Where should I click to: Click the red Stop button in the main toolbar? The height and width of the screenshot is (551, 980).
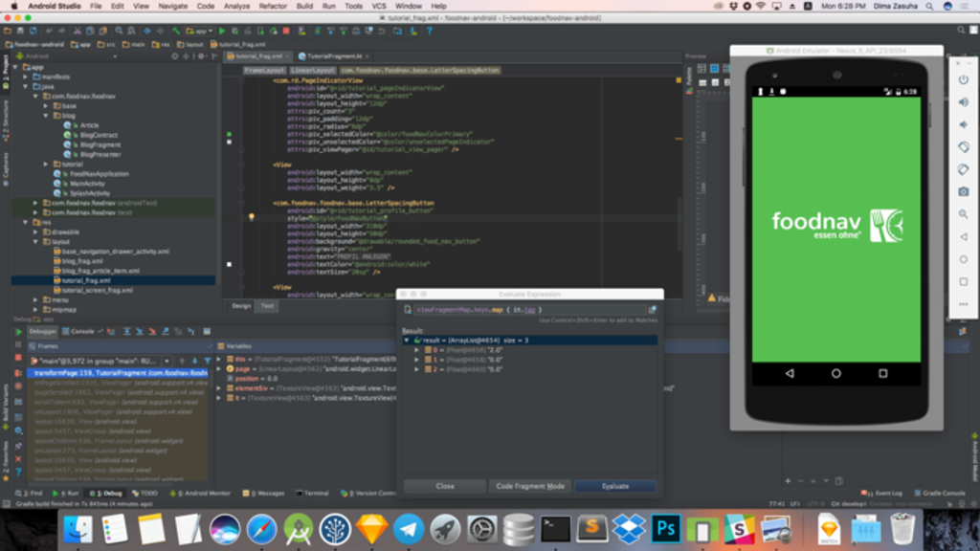click(286, 31)
